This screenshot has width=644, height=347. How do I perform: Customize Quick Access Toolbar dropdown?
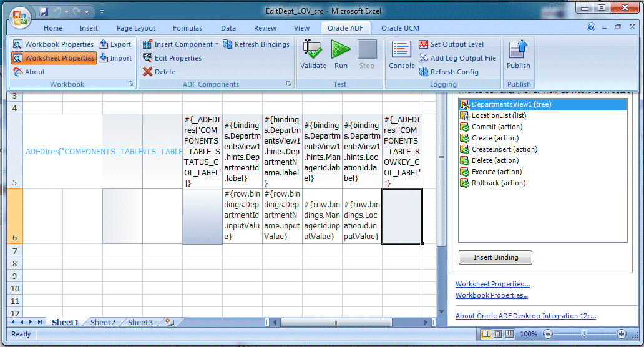(102, 12)
